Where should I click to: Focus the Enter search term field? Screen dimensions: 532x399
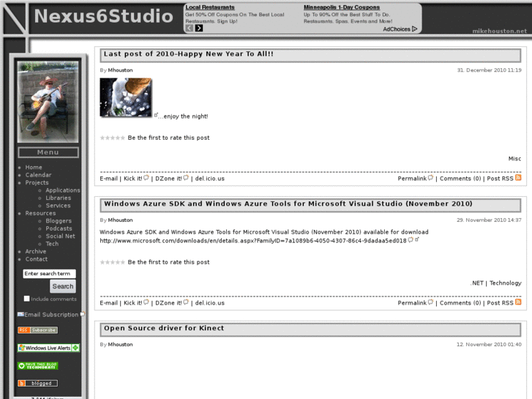point(49,274)
